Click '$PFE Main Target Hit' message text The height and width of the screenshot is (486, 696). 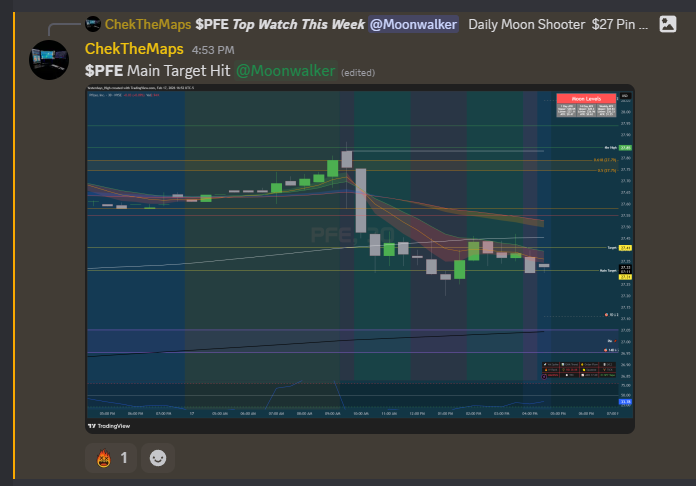click(158, 71)
